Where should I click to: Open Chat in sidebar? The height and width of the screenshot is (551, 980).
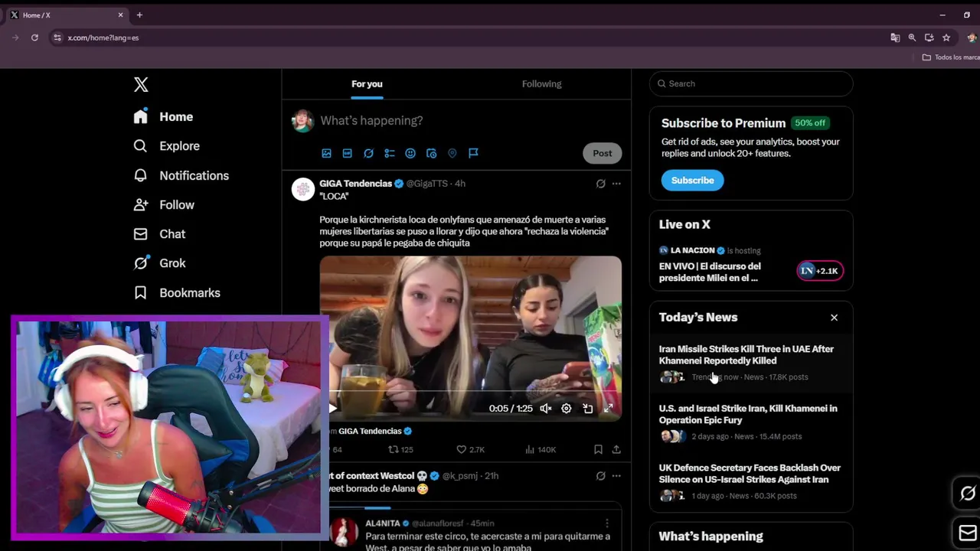coord(159,234)
